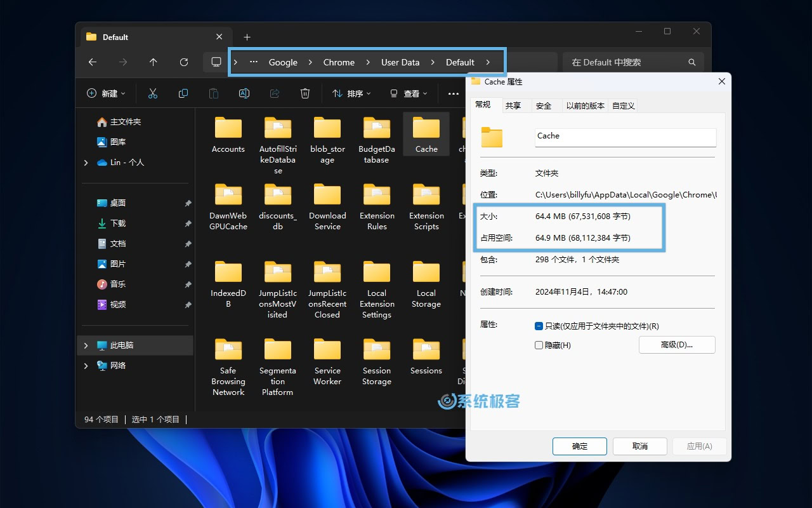Select the BudgetDatabase folder

[377, 140]
